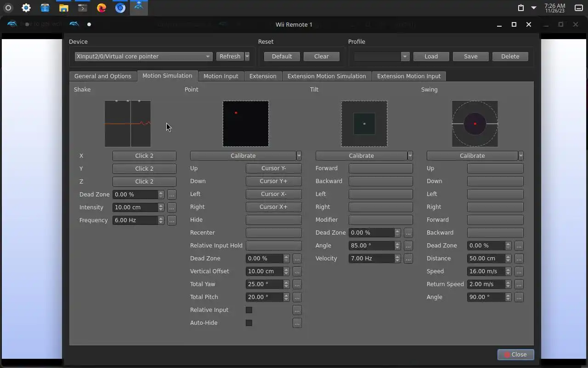Click the Point cursor preview box
588x368 pixels.
[x=246, y=124]
